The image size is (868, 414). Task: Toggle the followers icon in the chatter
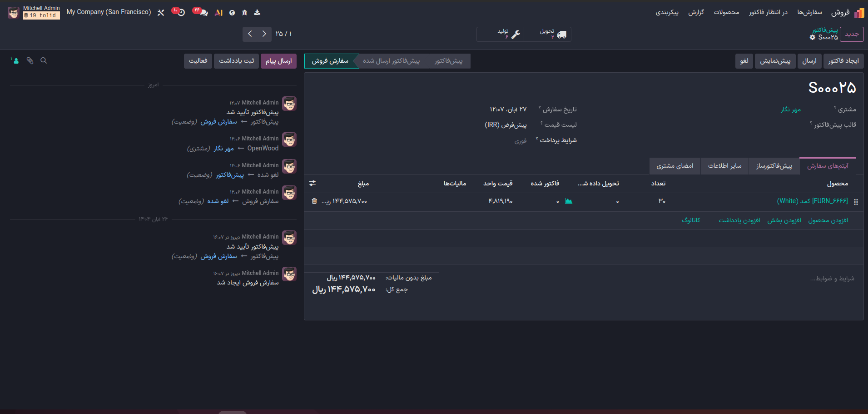[15, 60]
